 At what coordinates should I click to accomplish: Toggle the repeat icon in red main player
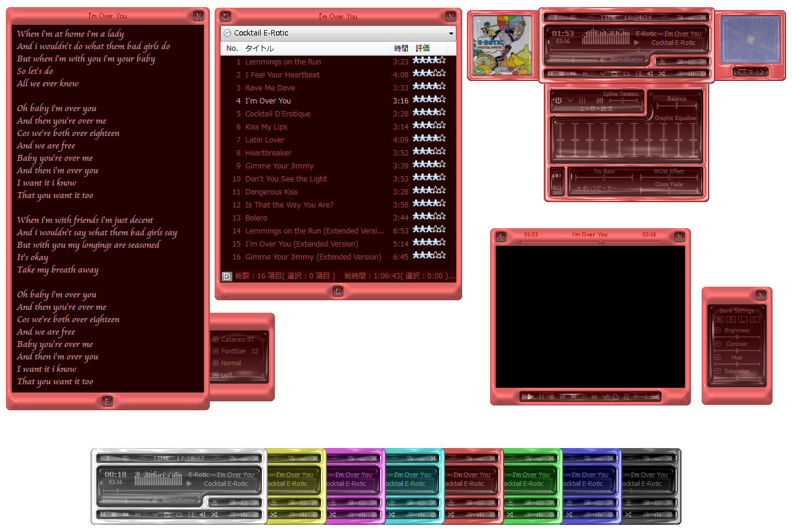tap(627, 74)
